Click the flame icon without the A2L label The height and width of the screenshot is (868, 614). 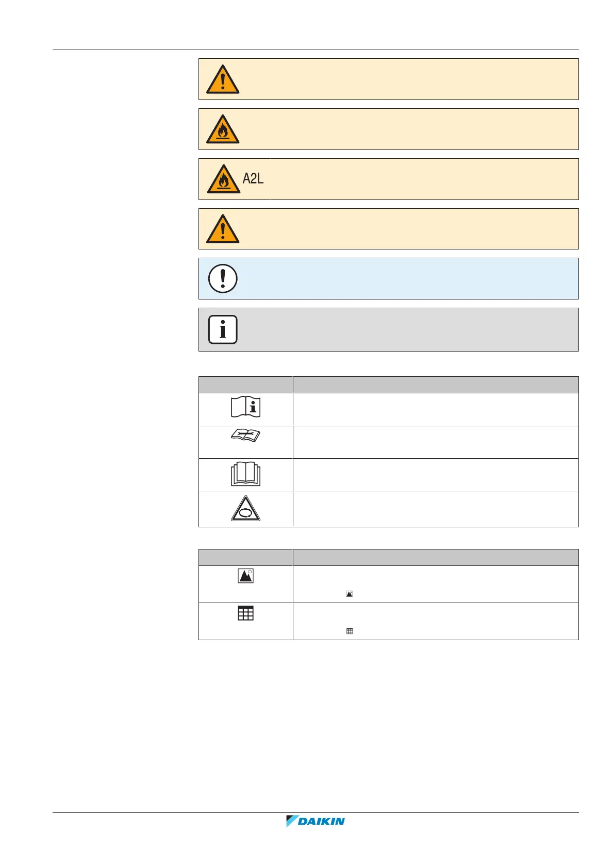pyautogui.click(x=223, y=129)
